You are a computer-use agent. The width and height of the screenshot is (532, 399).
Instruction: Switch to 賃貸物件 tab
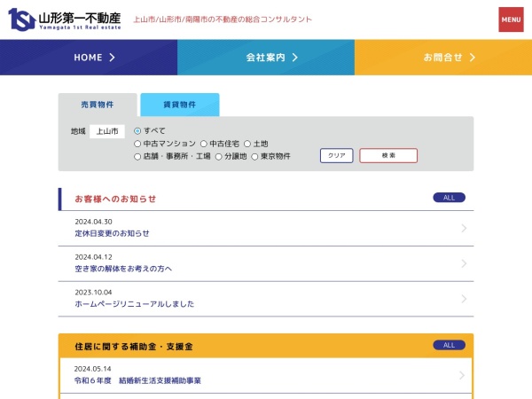180,105
